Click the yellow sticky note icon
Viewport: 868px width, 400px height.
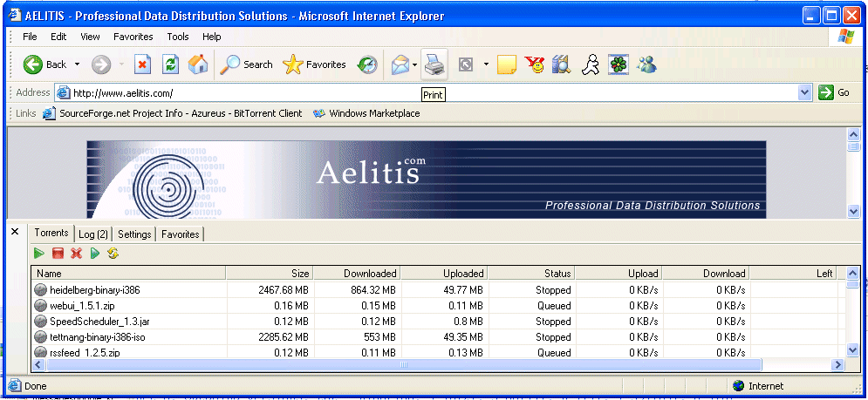(x=507, y=64)
